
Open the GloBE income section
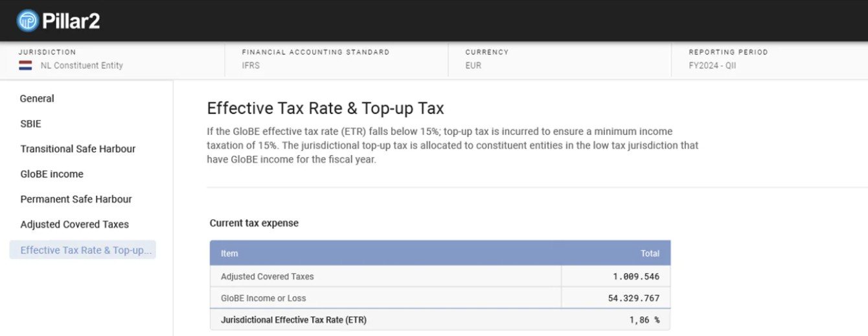[x=52, y=174]
